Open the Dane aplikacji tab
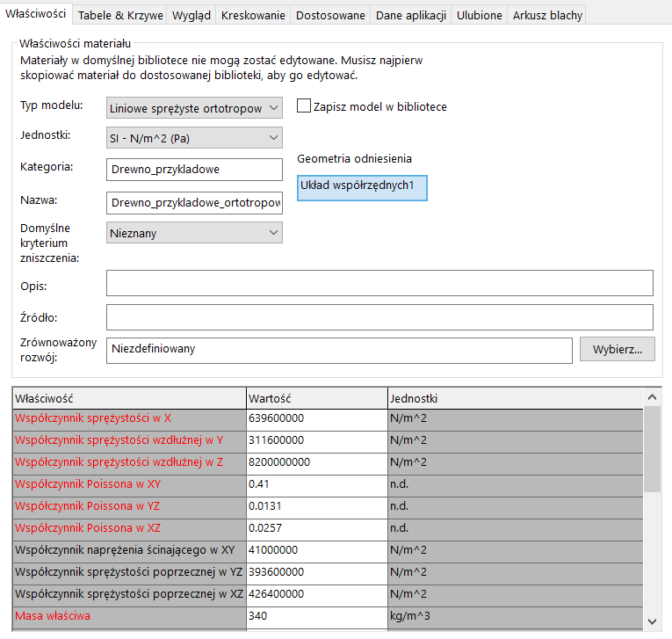Image resolution: width=672 pixels, height=639 pixels. click(x=410, y=16)
